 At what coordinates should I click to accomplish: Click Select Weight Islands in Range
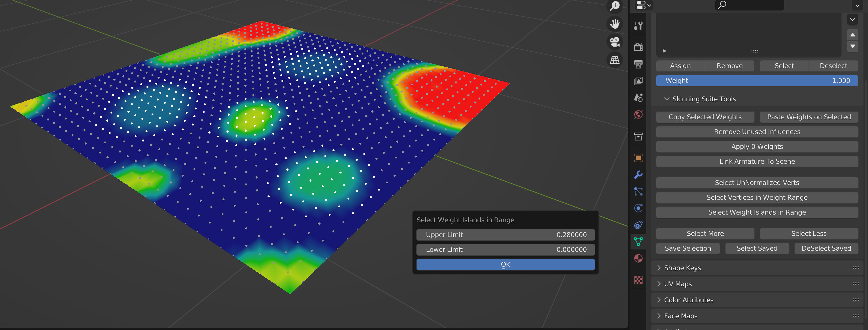757,213
